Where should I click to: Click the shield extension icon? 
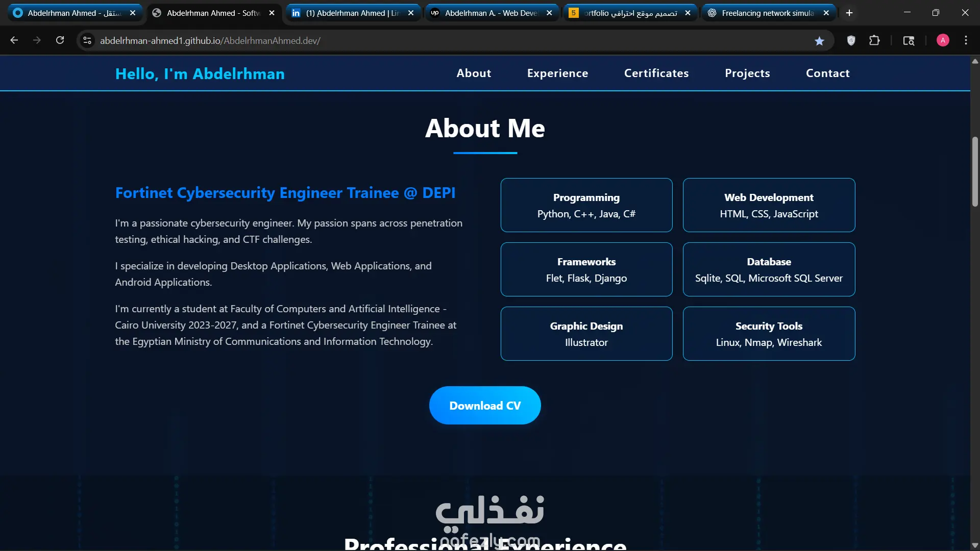click(851, 41)
